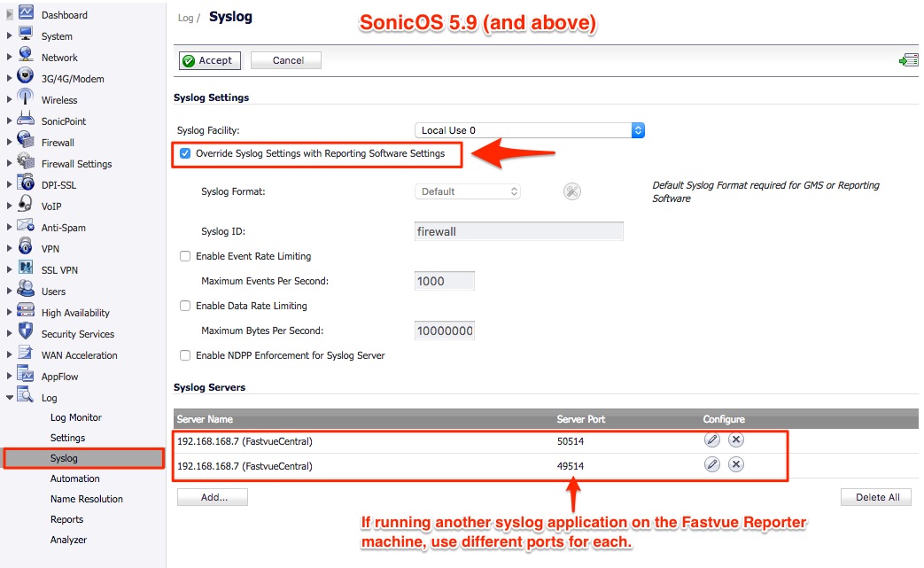
Task: Click the Accept button
Action: tap(210, 60)
